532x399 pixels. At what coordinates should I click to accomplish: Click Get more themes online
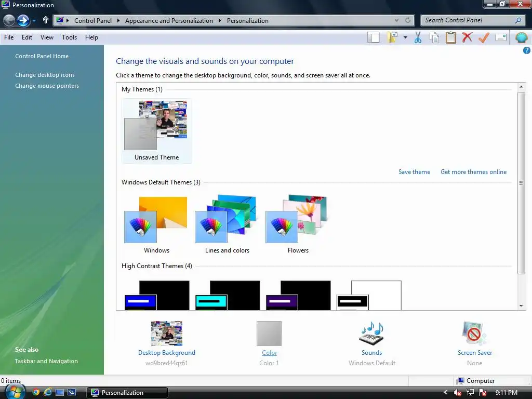pos(474,172)
